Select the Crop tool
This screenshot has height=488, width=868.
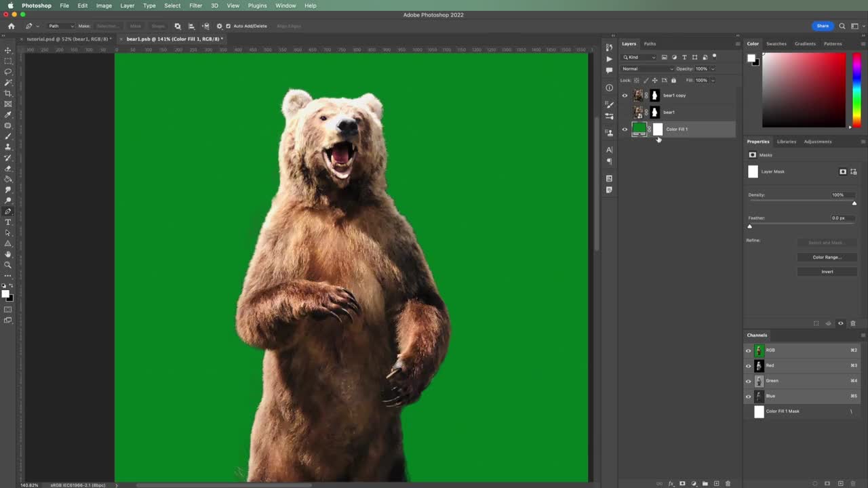point(8,94)
